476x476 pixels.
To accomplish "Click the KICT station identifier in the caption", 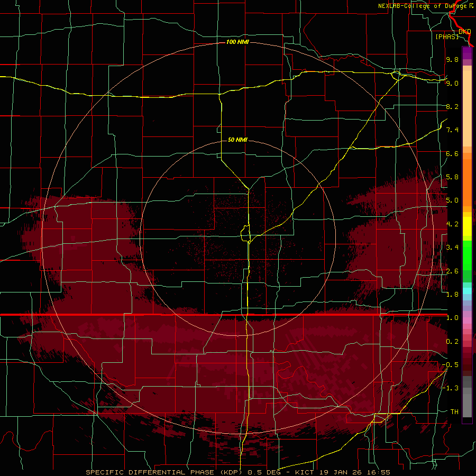I will pos(305,472).
